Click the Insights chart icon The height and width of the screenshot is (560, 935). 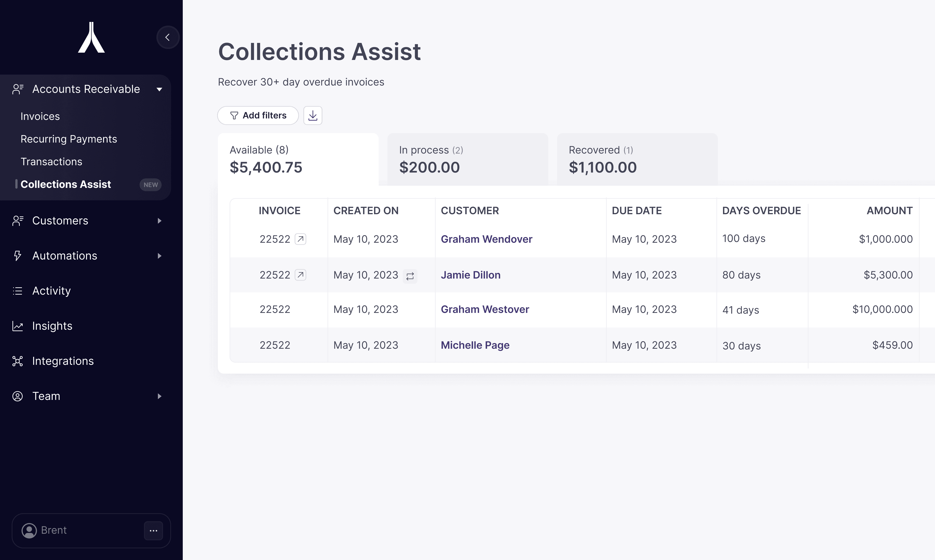(x=17, y=326)
